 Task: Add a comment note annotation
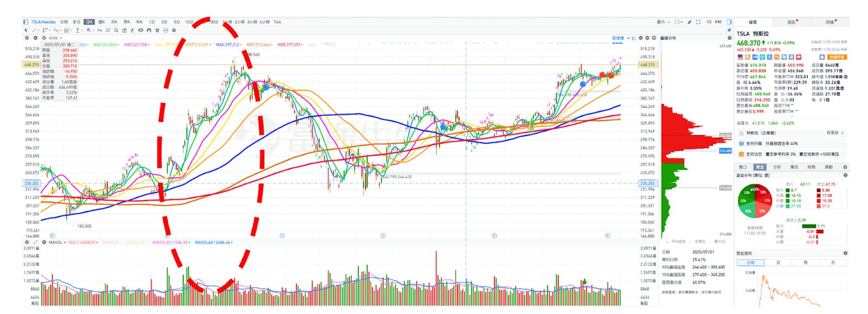[x=108, y=30]
